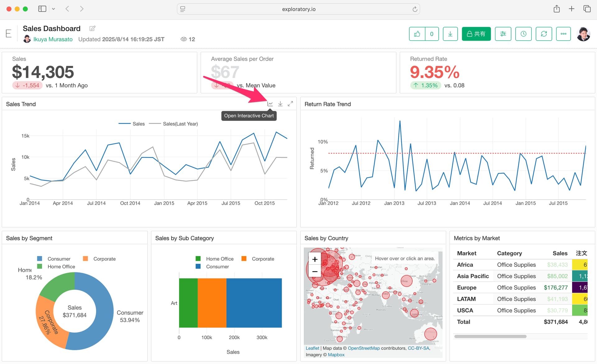Open the user profile avatar menu
This screenshot has height=364, width=597.
tap(583, 34)
